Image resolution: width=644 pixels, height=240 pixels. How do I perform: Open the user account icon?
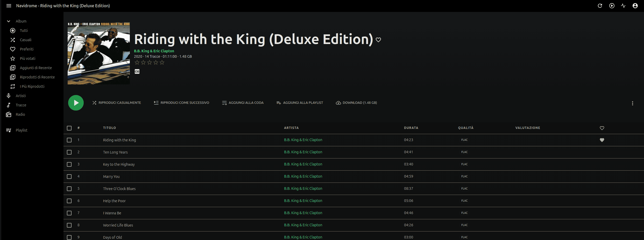coord(635,6)
